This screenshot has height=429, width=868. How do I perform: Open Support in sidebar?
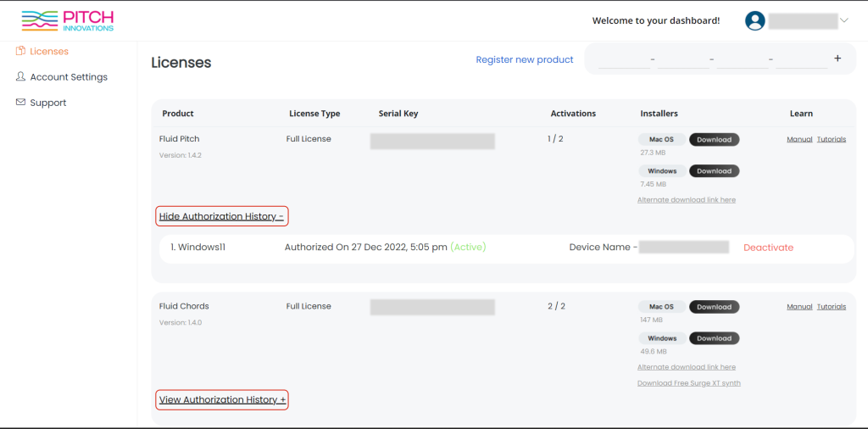(48, 103)
